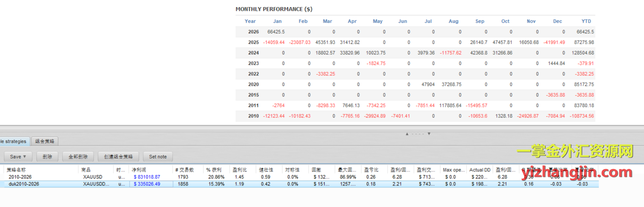Sort by 净利润 column header
The height and width of the screenshot is (207, 644).
click(139, 170)
